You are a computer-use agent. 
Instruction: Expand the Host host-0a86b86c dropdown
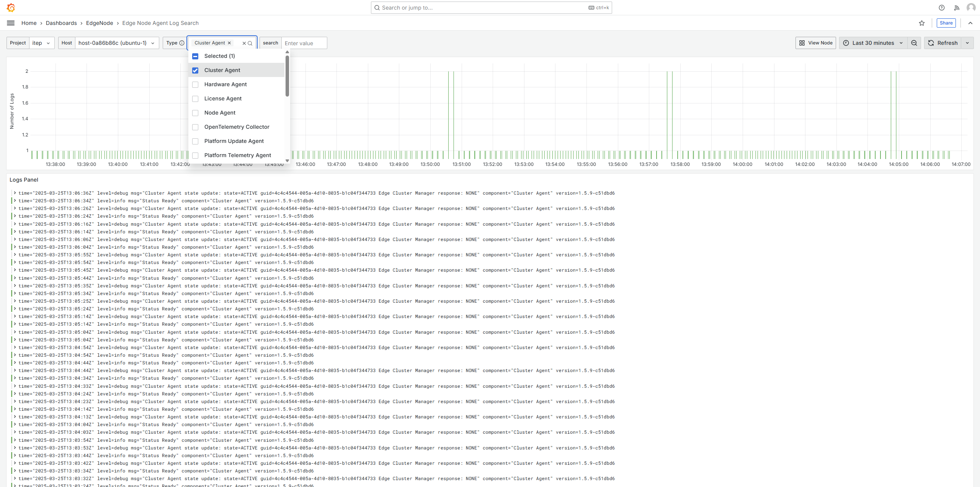click(x=116, y=43)
